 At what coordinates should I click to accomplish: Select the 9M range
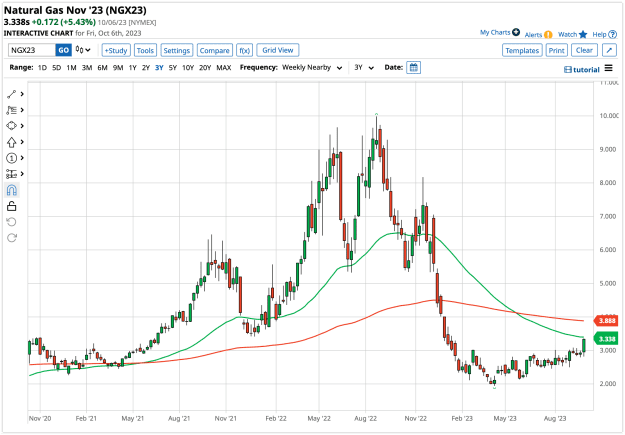click(118, 68)
